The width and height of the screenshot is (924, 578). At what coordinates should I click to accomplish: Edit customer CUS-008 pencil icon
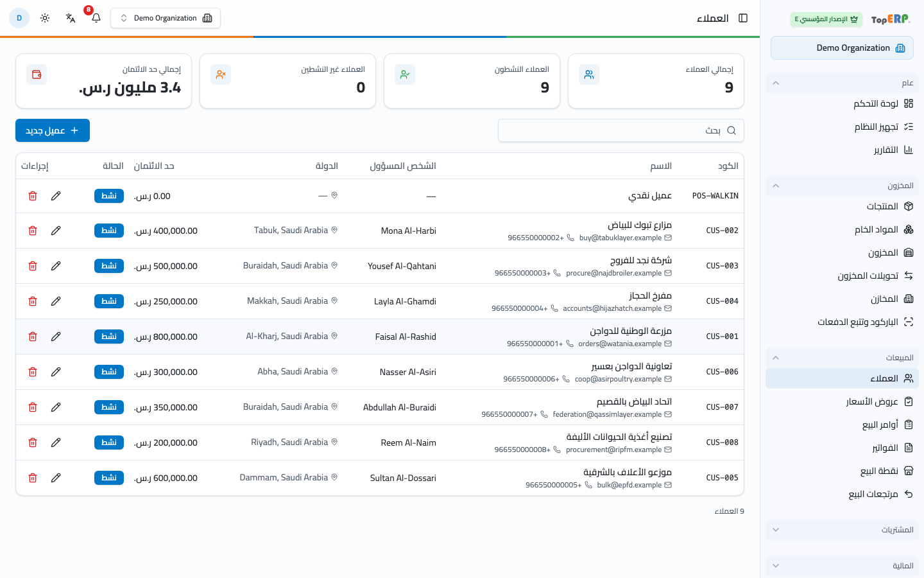56,442
